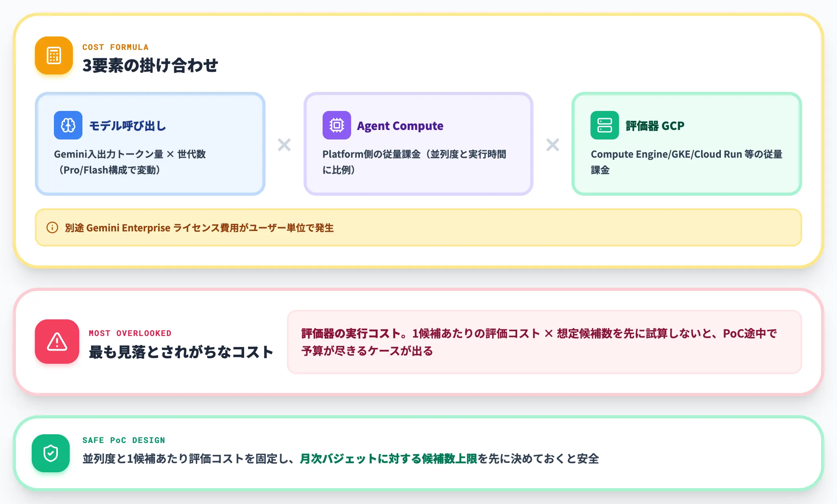Click the heading 最も見落とされがちなコスト
Viewport: 837px width, 504px height.
[x=181, y=352]
